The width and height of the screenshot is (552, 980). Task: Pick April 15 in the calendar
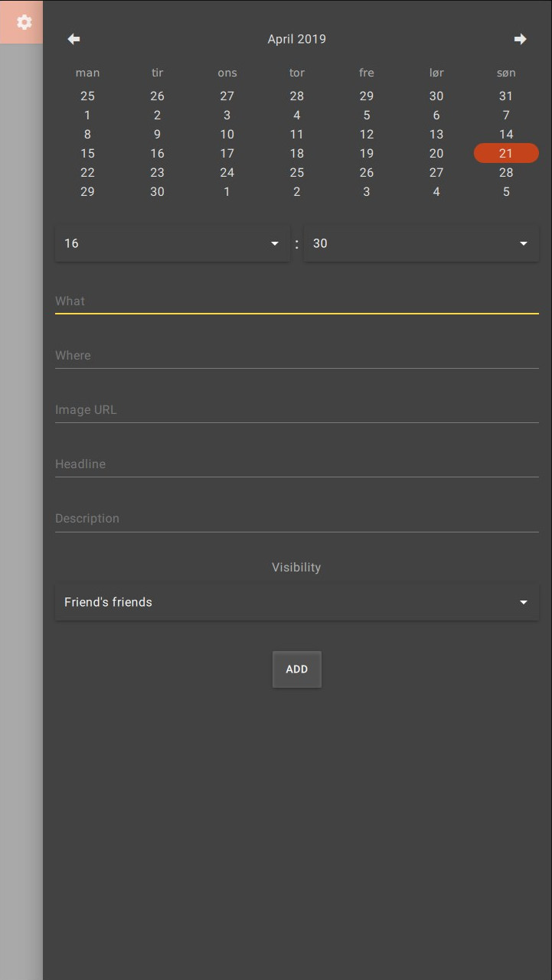[x=87, y=153]
